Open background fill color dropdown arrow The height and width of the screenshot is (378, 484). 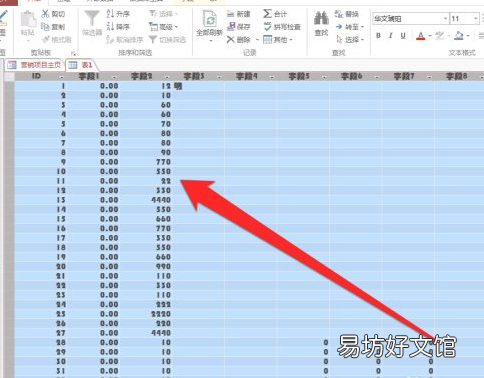[468, 36]
